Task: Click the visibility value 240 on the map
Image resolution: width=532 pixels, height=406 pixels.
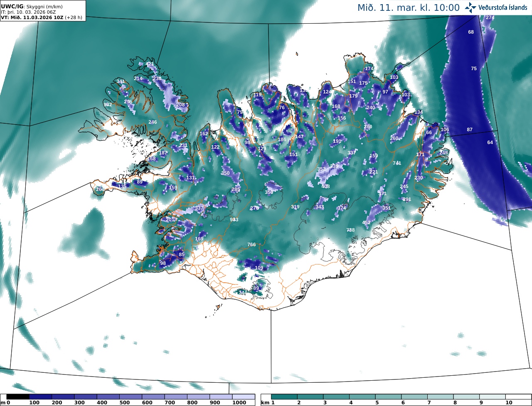Action: 371,108
